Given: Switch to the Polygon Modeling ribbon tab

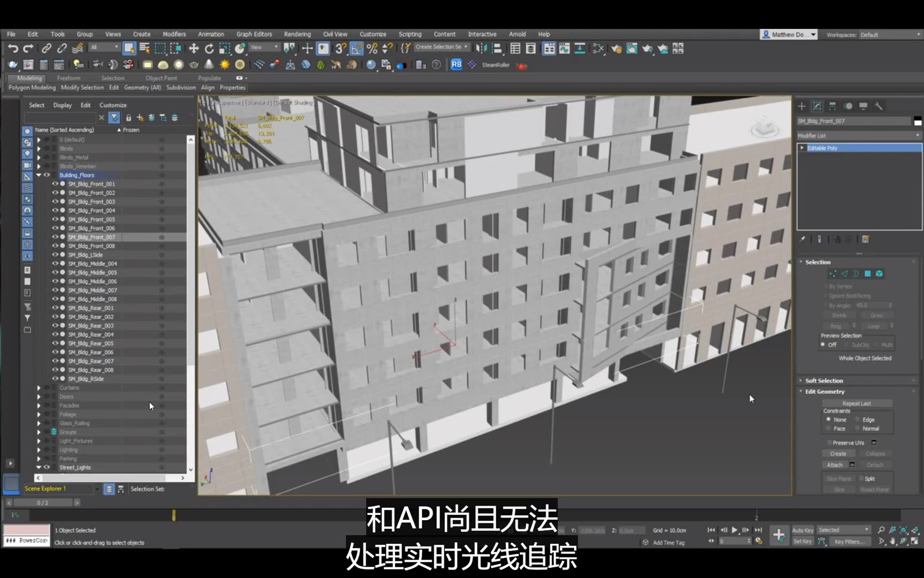Looking at the screenshot, I should [32, 87].
